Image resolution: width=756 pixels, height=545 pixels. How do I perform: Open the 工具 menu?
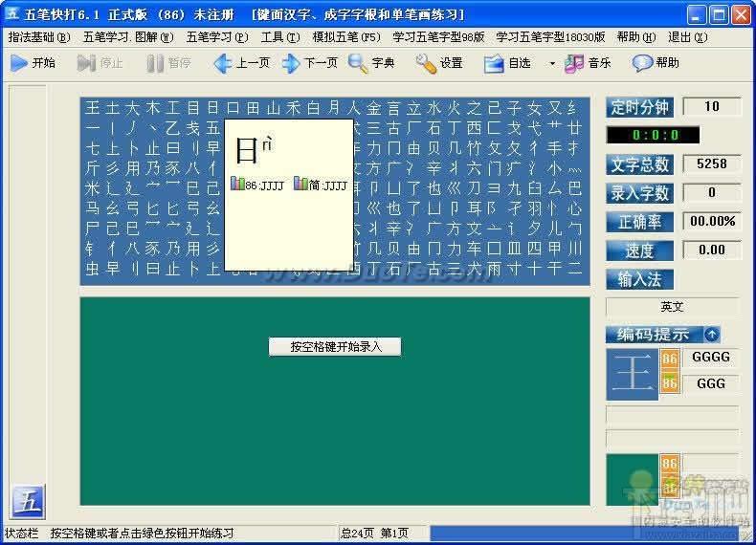[278, 37]
